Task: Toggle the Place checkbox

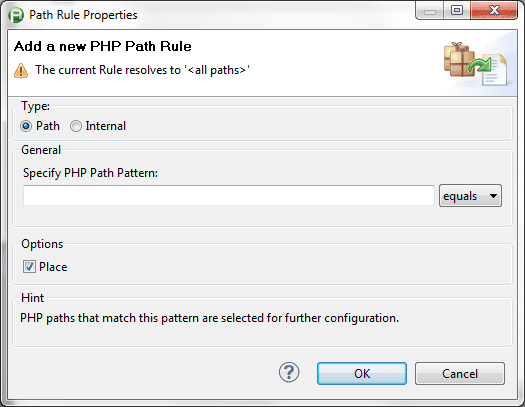Action: [x=29, y=267]
